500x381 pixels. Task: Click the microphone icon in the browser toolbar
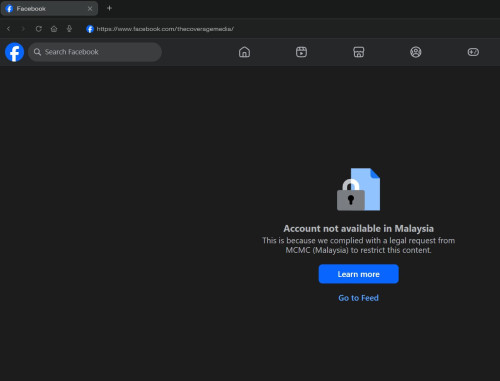(x=69, y=29)
